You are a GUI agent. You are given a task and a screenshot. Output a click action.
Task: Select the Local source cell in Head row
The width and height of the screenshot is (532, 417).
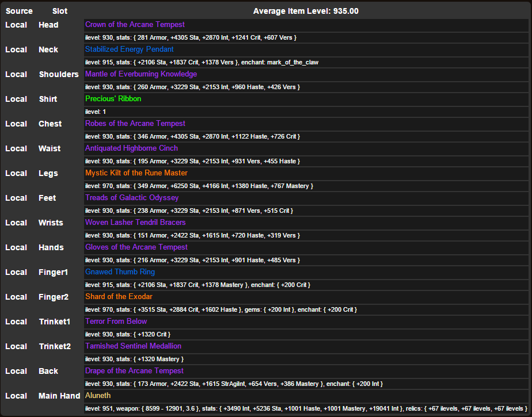(16, 25)
